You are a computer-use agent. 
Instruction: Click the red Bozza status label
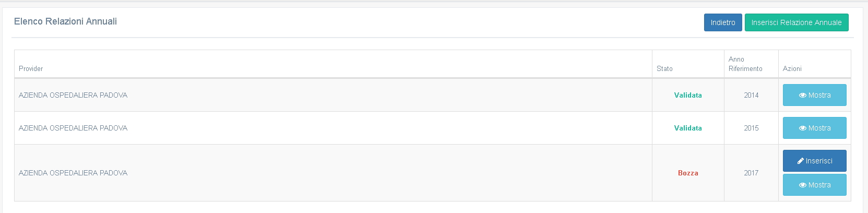pos(687,173)
